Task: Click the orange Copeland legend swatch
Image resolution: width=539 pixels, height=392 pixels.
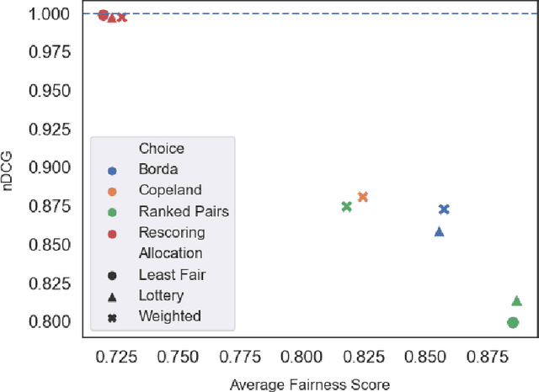Action: 112,190
